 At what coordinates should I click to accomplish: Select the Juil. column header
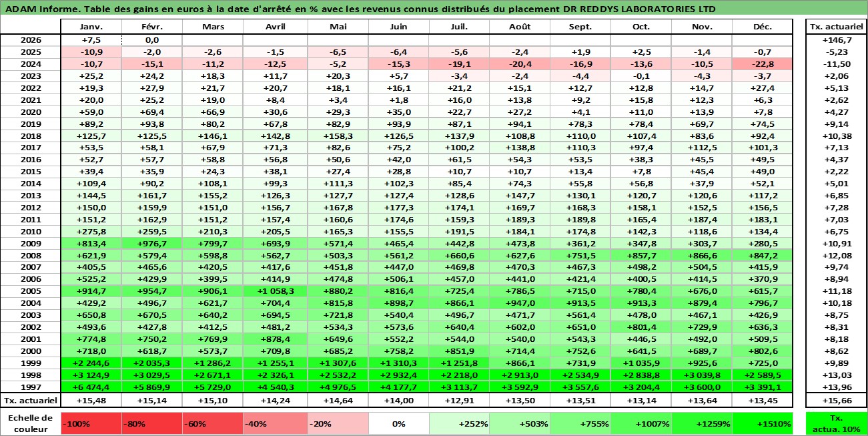(x=460, y=27)
